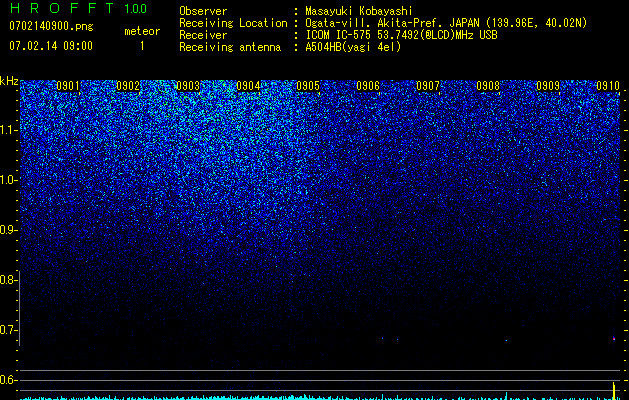Click the 0908 time marker

pyautogui.click(x=488, y=86)
